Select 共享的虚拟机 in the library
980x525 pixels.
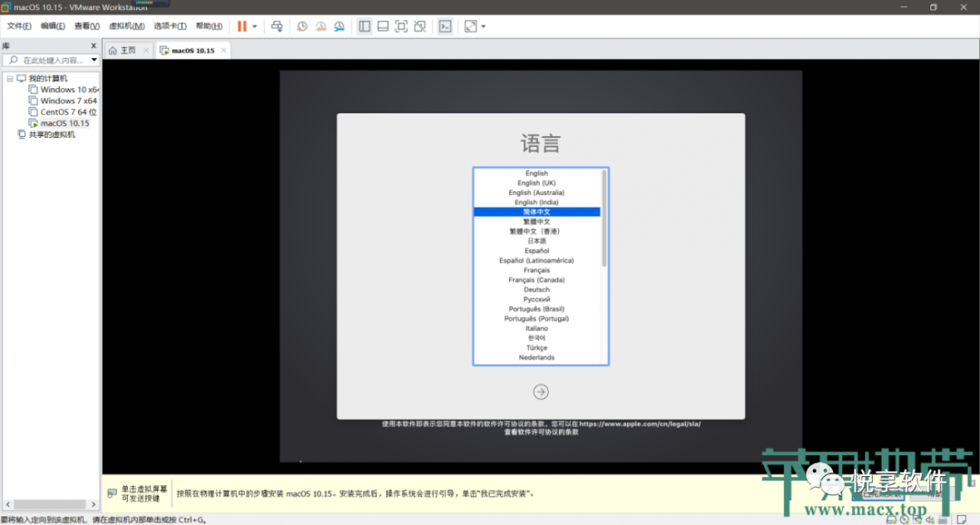coord(51,135)
